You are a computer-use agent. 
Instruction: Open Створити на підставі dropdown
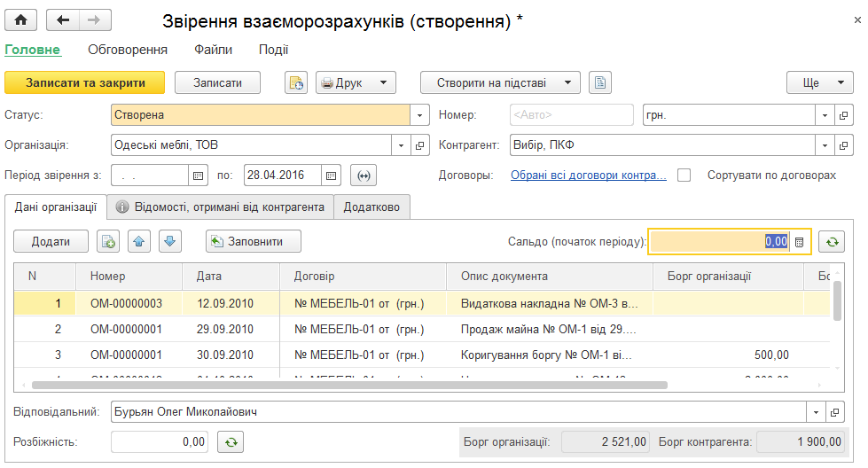click(x=500, y=83)
